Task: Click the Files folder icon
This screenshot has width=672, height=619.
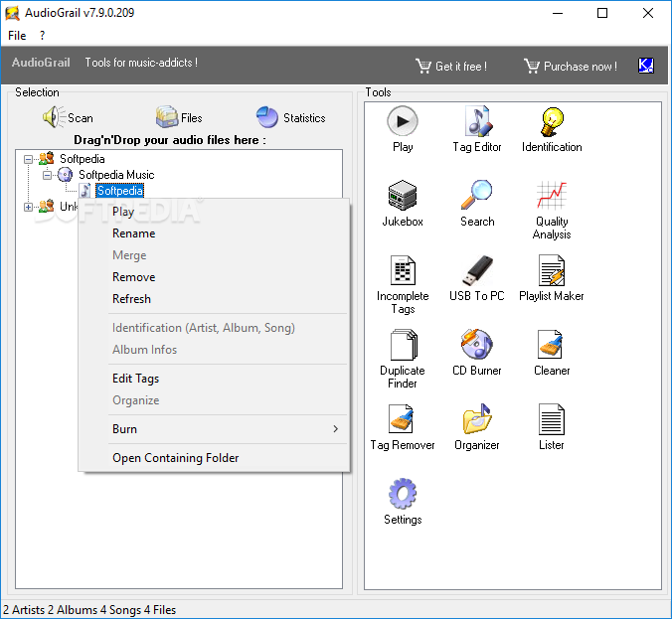Action: click(x=167, y=117)
